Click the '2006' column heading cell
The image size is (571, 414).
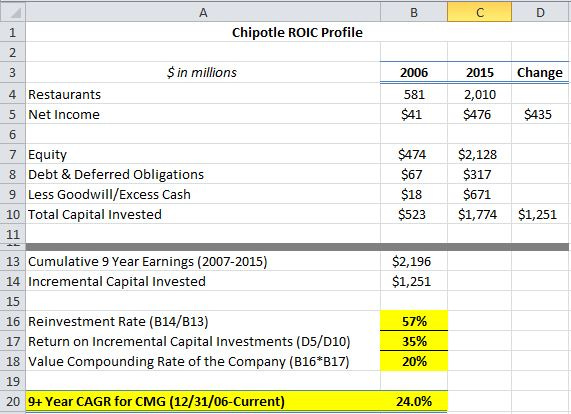pos(414,72)
